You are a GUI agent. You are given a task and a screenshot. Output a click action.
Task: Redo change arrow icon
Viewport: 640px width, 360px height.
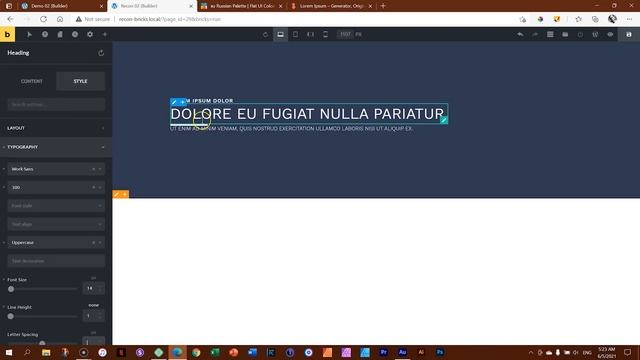pos(535,35)
